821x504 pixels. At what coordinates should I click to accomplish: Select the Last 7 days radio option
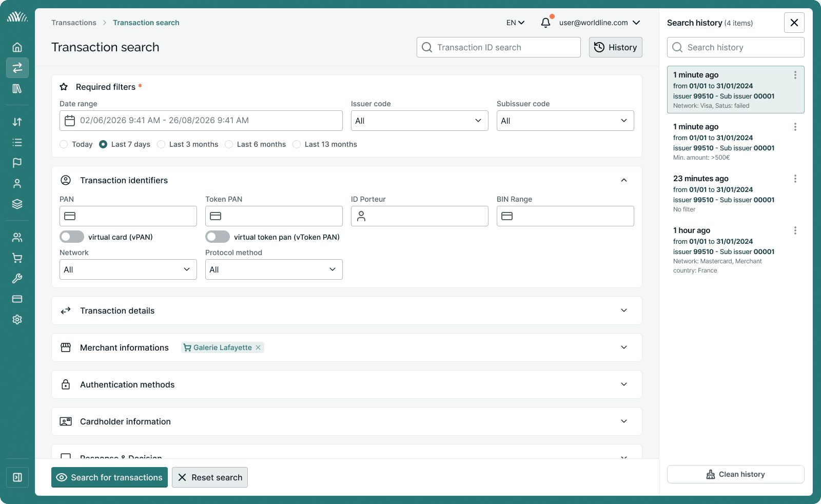[x=103, y=144]
